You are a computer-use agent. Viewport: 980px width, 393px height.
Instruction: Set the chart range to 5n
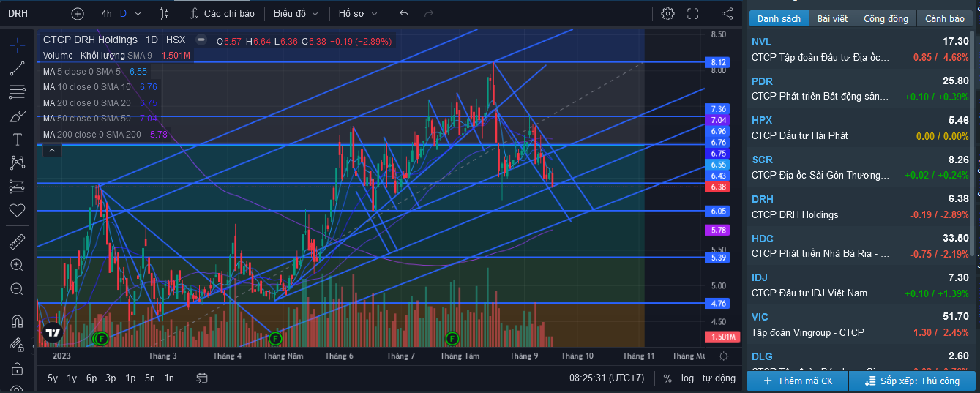coord(149,378)
